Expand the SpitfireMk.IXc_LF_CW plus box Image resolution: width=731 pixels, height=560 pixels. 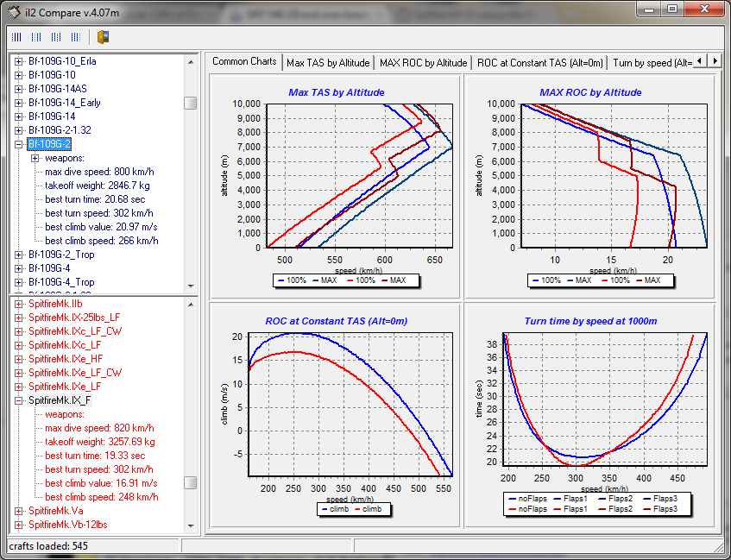[18, 331]
